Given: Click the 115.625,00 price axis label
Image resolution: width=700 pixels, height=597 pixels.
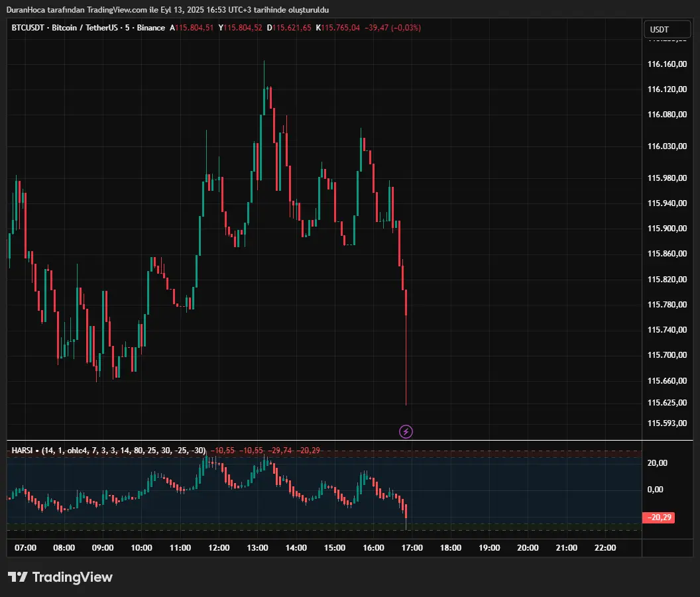Looking at the screenshot, I should click(667, 402).
